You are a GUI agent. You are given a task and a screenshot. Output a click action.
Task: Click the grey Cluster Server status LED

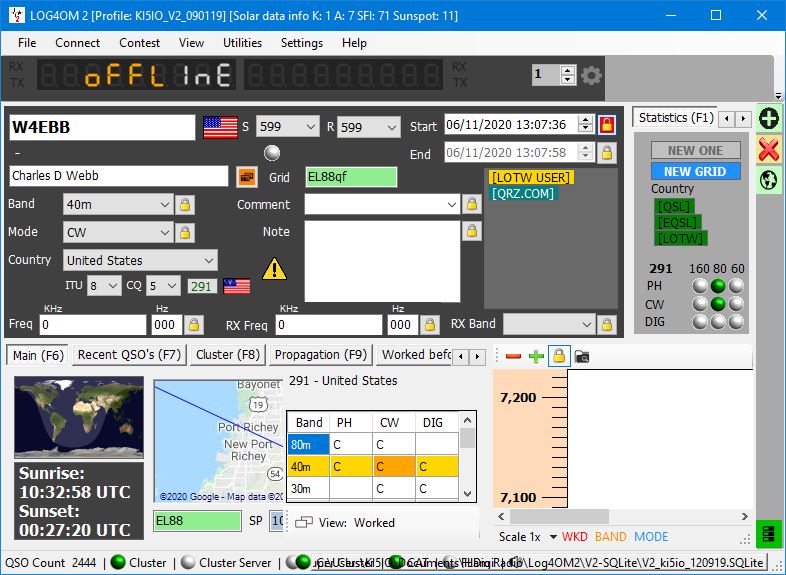click(187, 562)
